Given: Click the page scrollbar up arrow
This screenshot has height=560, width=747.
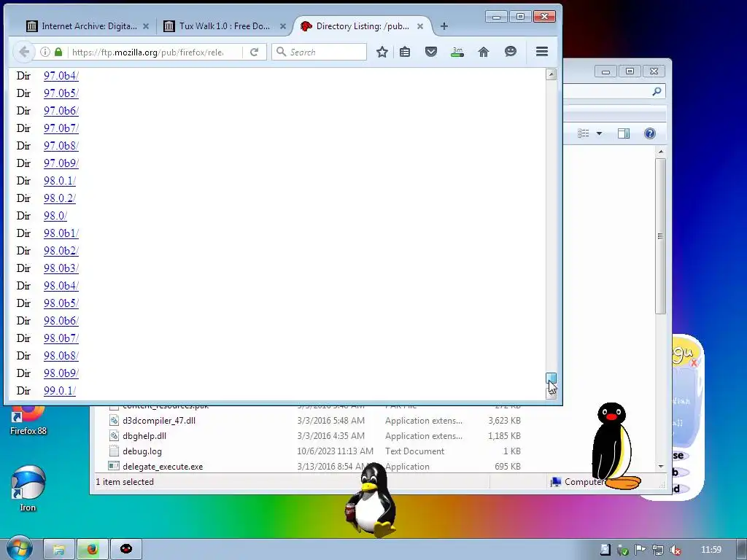Looking at the screenshot, I should [x=551, y=74].
